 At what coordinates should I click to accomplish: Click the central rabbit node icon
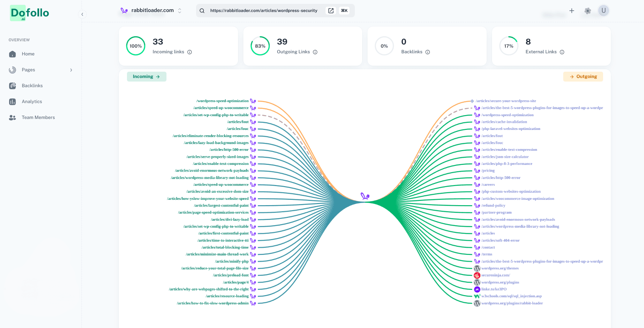[x=365, y=196]
